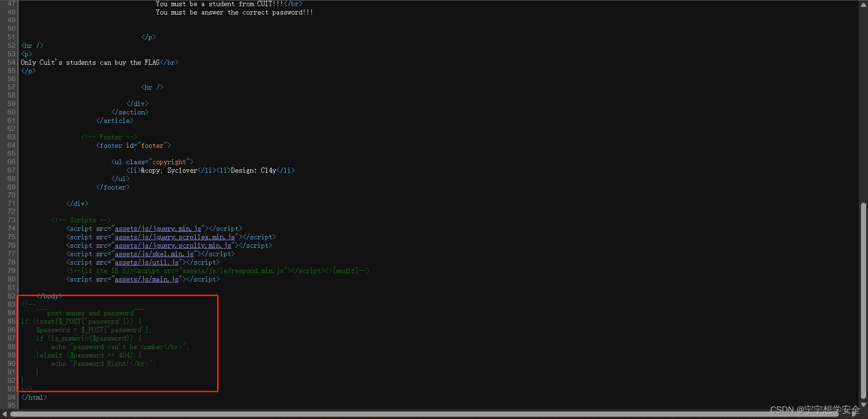Click the closing </article> tag
This screenshot has width=868, height=419.
[x=115, y=121]
